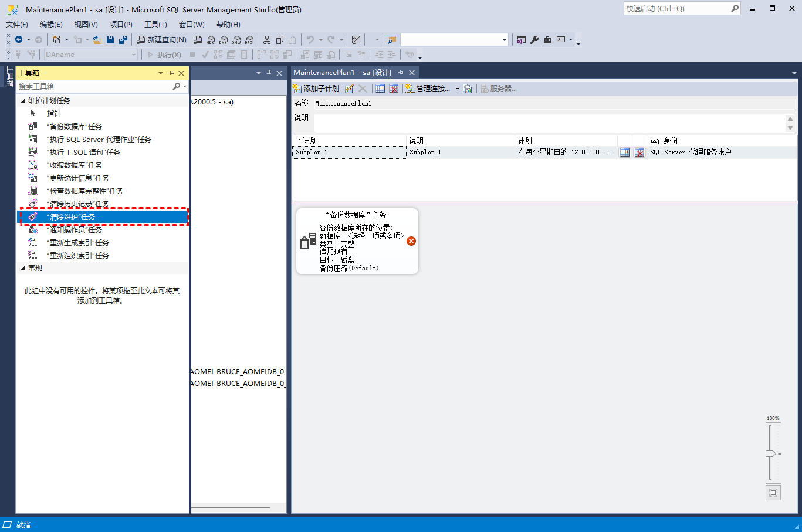Open the empty search combo box dropdown
Image resolution: width=802 pixels, height=532 pixels.
tap(504, 40)
